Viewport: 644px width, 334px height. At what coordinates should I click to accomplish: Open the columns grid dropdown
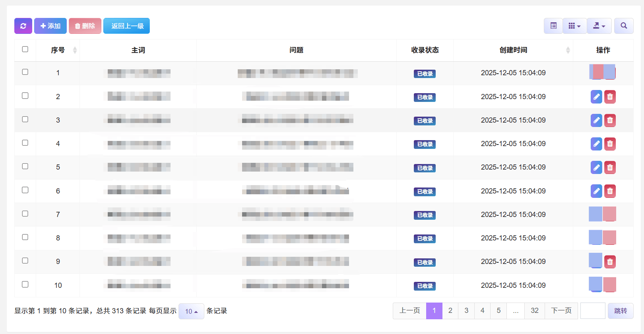[574, 26]
